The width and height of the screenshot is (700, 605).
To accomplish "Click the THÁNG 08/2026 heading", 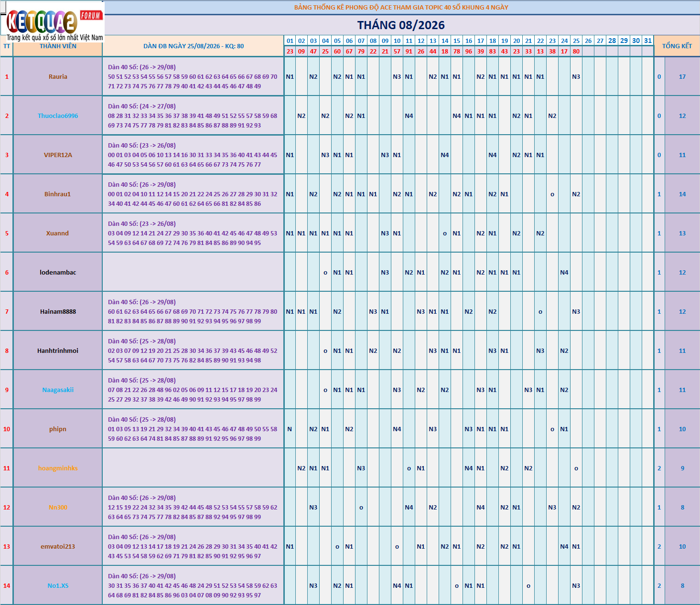I will (x=401, y=25).
